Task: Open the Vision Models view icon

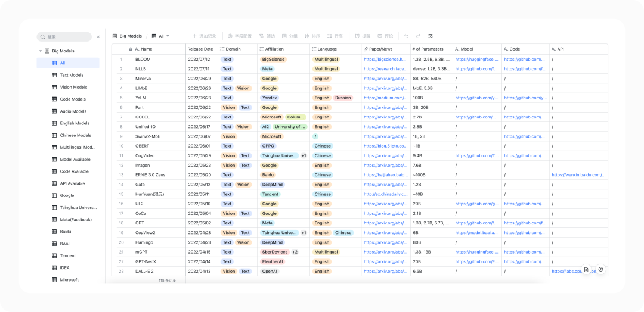Action: pyautogui.click(x=54, y=88)
